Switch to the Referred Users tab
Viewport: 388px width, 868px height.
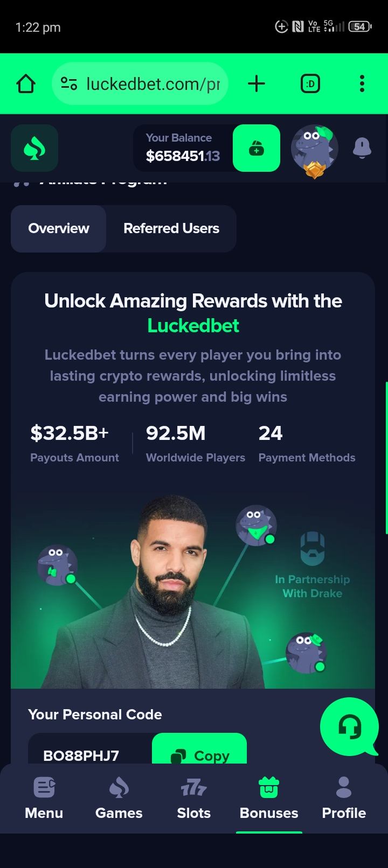(171, 228)
